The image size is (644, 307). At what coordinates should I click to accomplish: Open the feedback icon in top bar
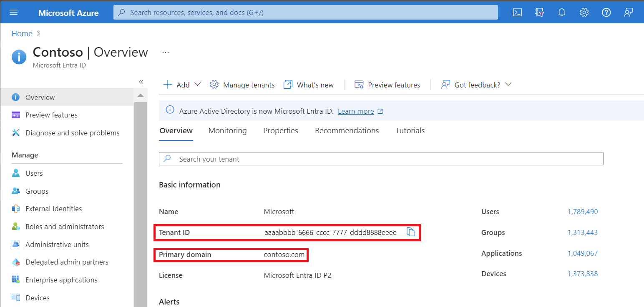(628, 12)
